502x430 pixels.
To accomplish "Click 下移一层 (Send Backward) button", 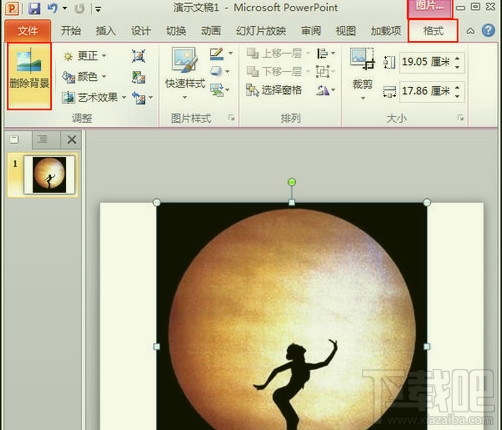I will [x=277, y=72].
